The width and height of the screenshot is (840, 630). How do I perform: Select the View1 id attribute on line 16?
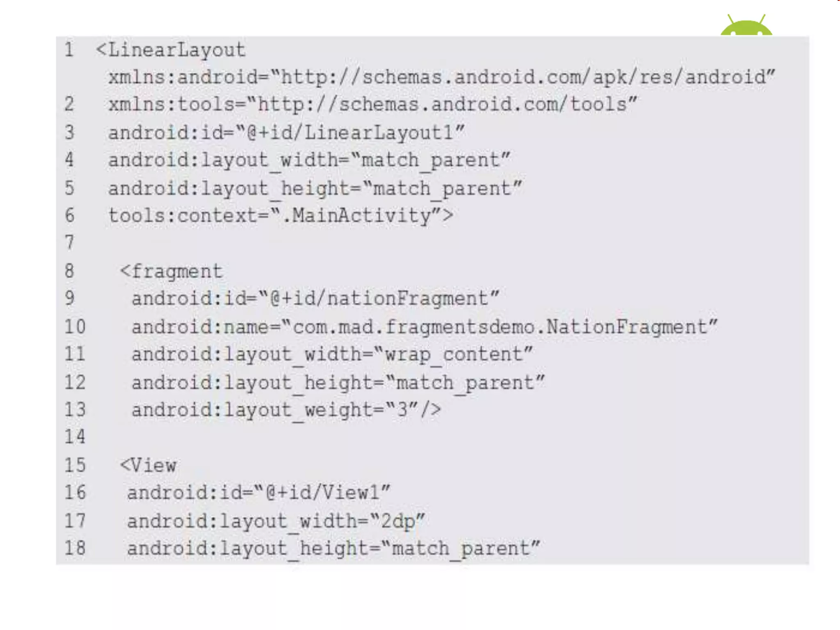click(258, 493)
